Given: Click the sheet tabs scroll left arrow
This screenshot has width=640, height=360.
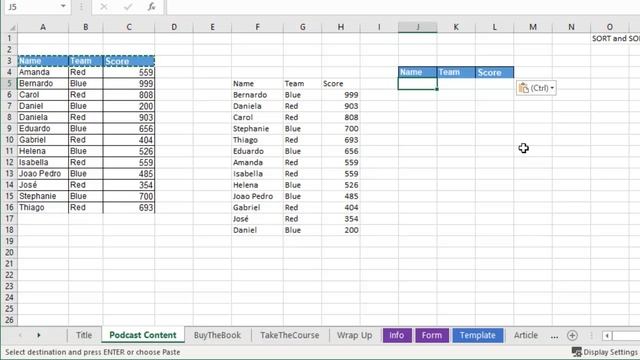Looking at the screenshot, I should [20, 336].
